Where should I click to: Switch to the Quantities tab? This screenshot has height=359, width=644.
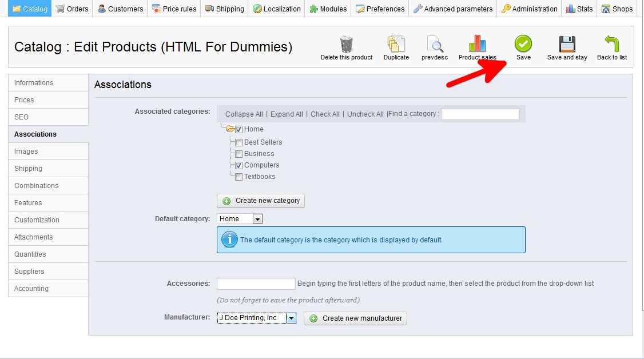pos(48,254)
